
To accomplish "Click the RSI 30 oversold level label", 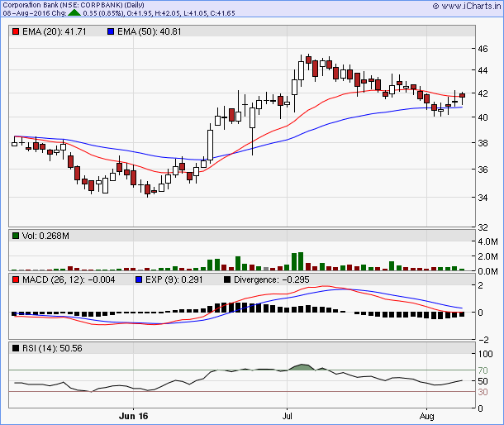I will click(x=483, y=392).
